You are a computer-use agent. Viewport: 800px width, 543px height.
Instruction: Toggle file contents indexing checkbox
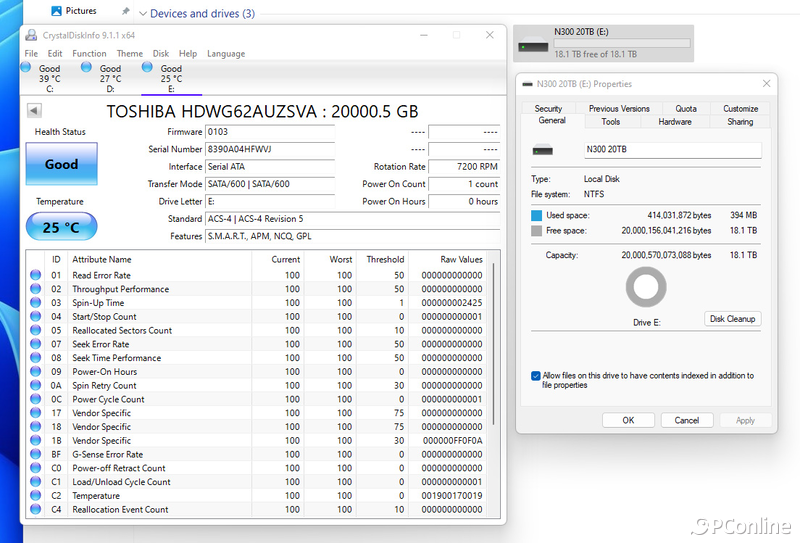[x=537, y=376]
